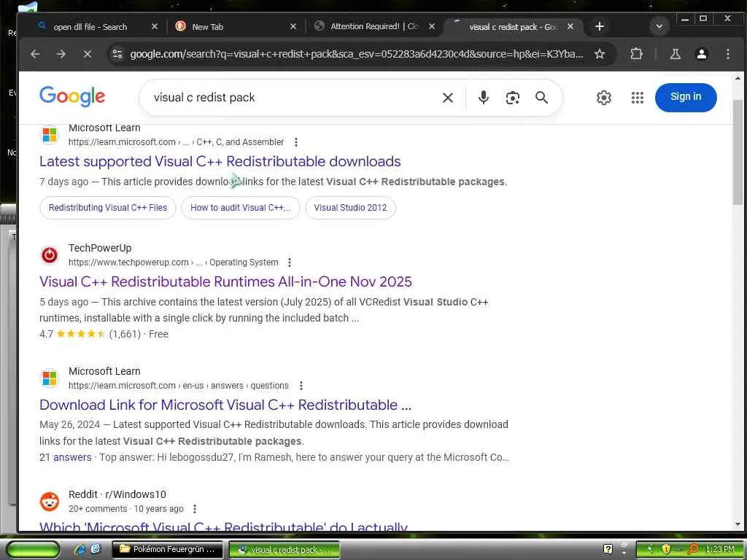Switch to the New Tab tab
This screenshot has height=560, width=747.
point(207,27)
